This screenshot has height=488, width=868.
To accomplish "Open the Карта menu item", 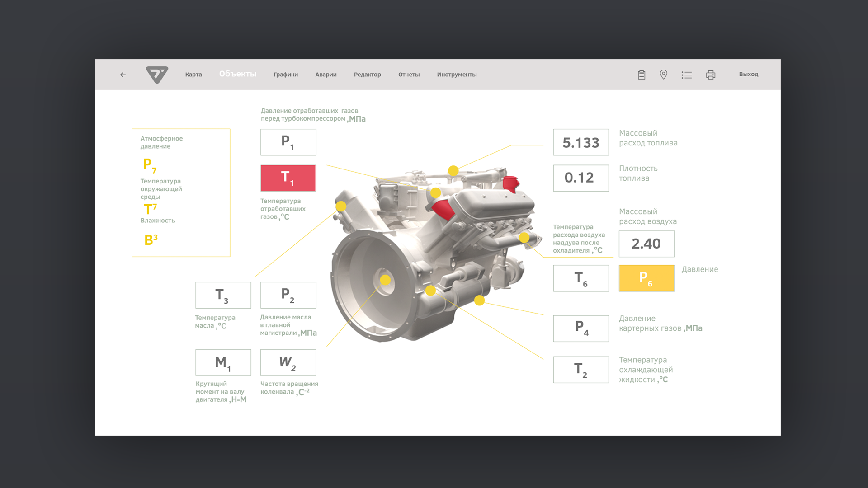I will coord(193,75).
